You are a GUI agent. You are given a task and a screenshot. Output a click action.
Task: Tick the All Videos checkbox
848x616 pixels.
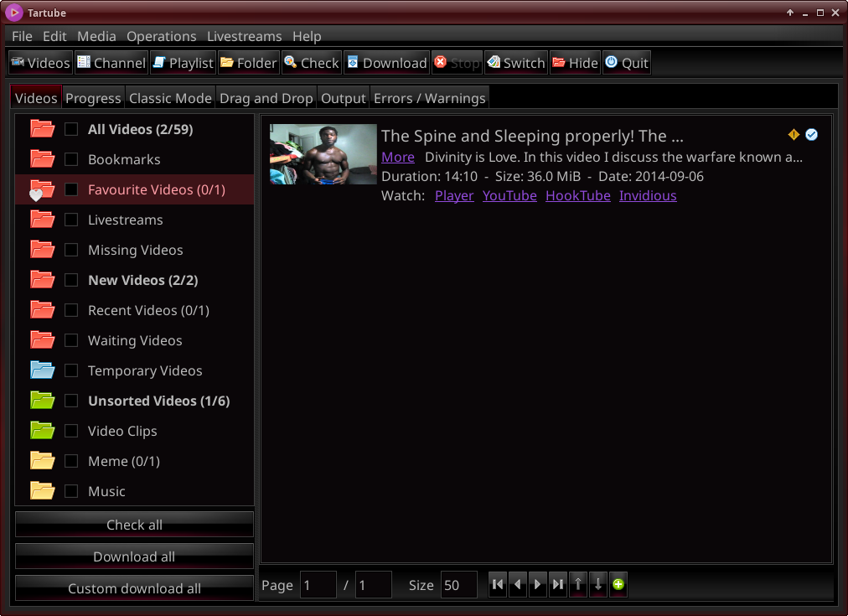pyautogui.click(x=71, y=129)
